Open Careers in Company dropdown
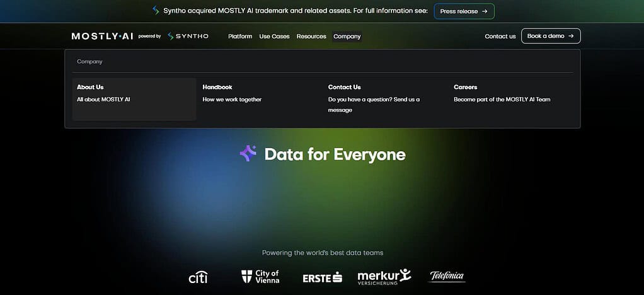Screen dimensions: 644x295 tap(511, 99)
